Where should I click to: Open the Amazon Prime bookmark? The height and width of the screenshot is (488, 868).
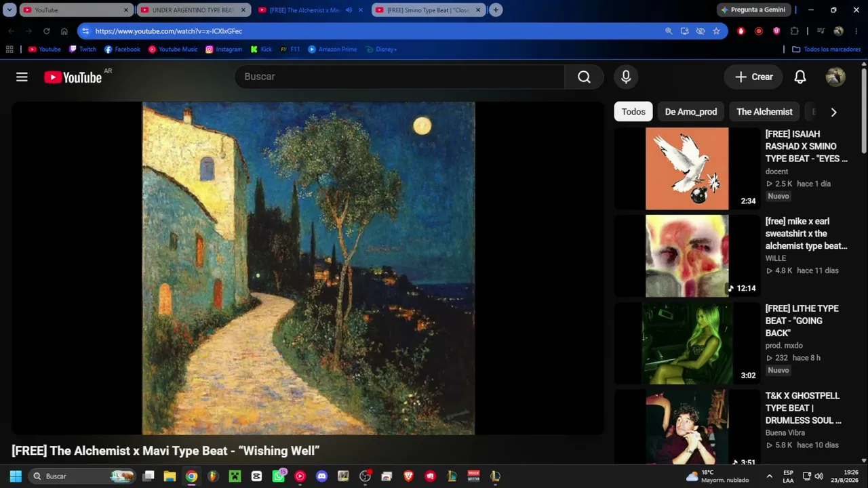pos(332,49)
